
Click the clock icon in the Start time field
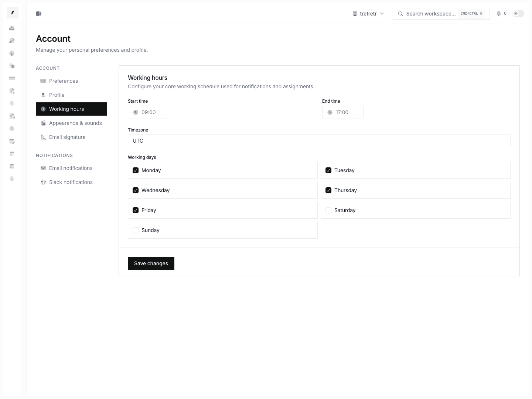[136, 112]
